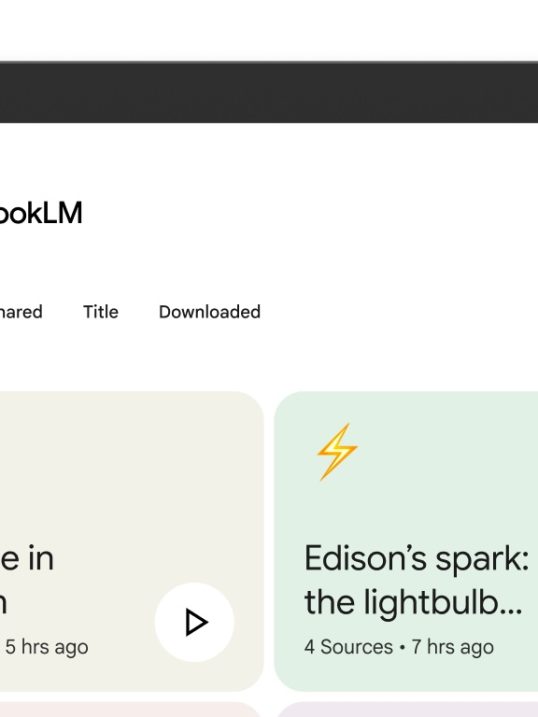Open the beige notebook card

[132, 541]
